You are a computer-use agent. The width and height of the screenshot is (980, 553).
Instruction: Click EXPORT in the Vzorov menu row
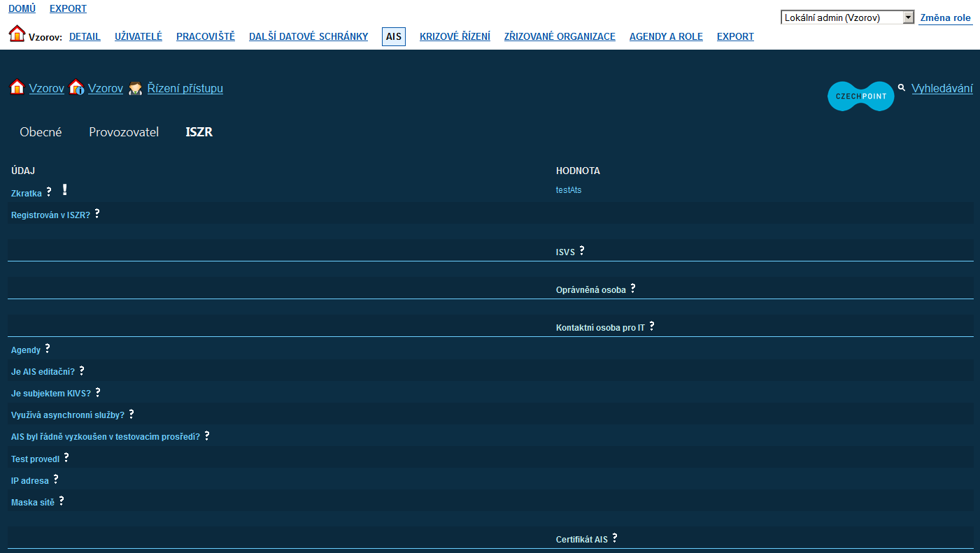pyautogui.click(x=735, y=36)
